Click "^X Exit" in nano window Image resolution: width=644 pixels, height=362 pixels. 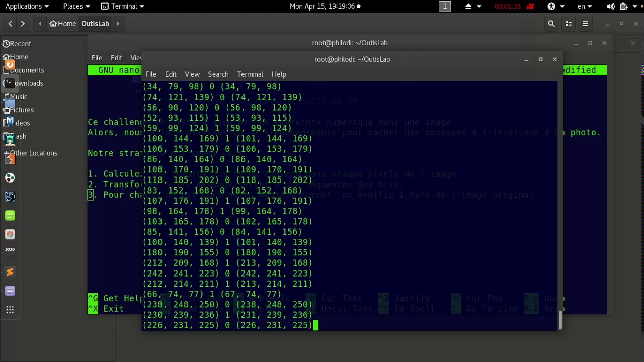pyautogui.click(x=106, y=309)
